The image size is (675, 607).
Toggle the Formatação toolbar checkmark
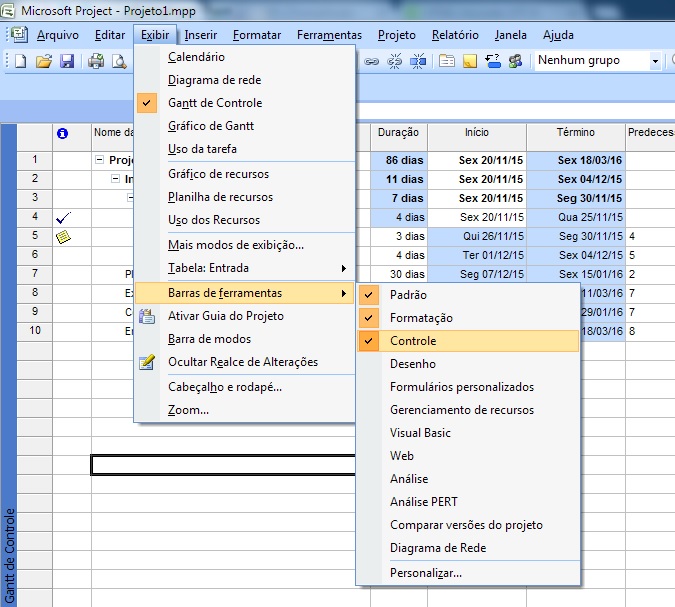tap(368, 318)
